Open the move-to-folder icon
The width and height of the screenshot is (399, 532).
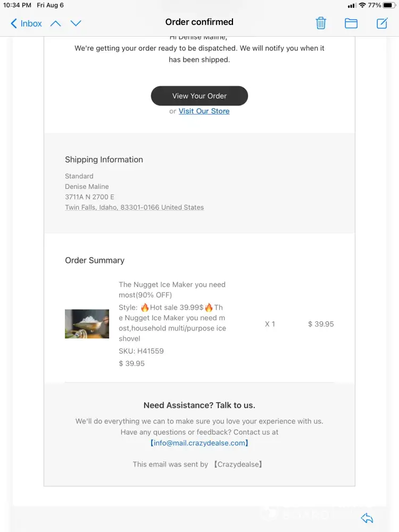[x=351, y=23]
